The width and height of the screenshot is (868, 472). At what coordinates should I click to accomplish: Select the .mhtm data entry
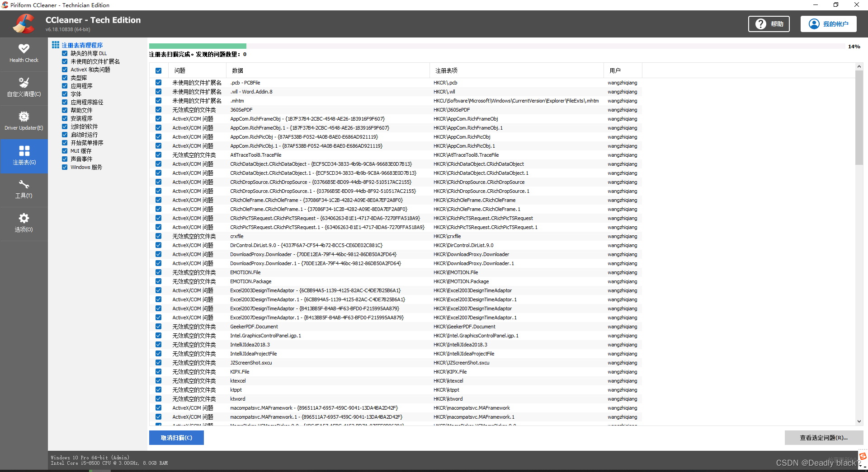[x=237, y=101]
